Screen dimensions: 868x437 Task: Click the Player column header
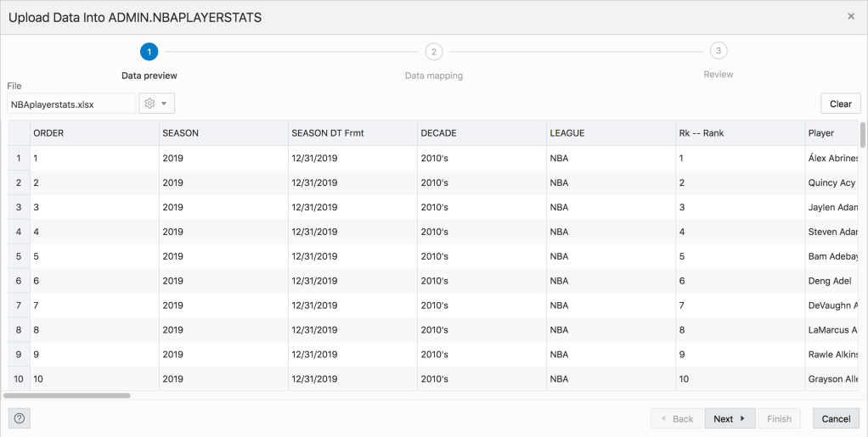[x=832, y=133]
